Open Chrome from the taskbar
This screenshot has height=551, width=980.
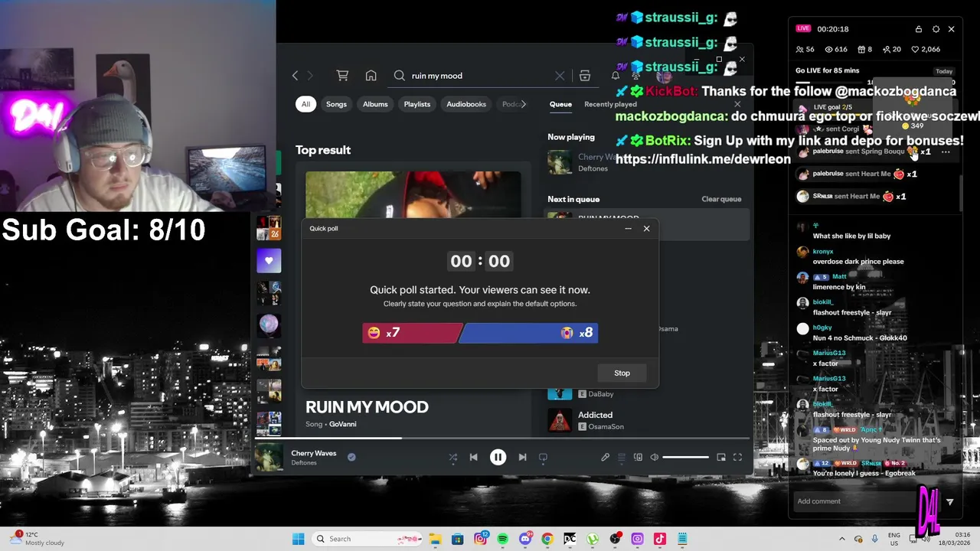point(547,539)
